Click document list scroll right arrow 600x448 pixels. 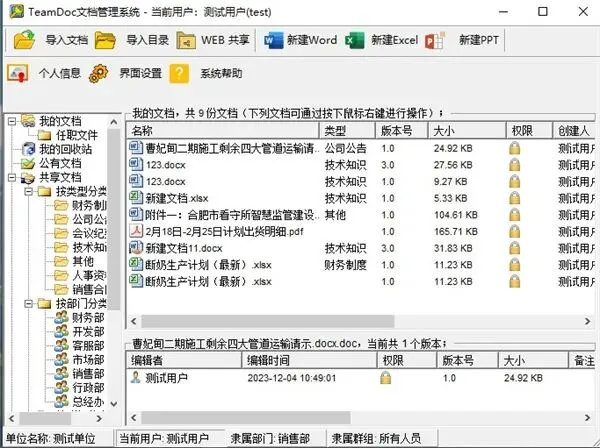click(x=587, y=321)
